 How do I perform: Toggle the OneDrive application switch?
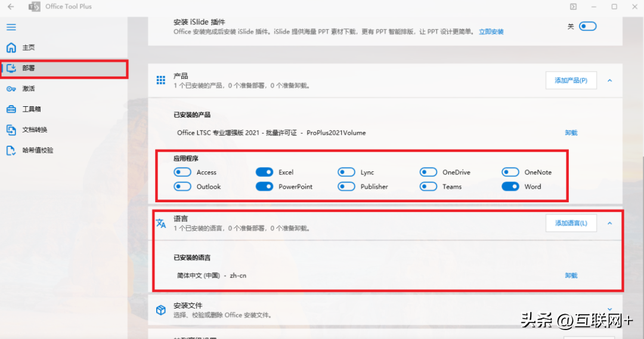click(x=428, y=172)
